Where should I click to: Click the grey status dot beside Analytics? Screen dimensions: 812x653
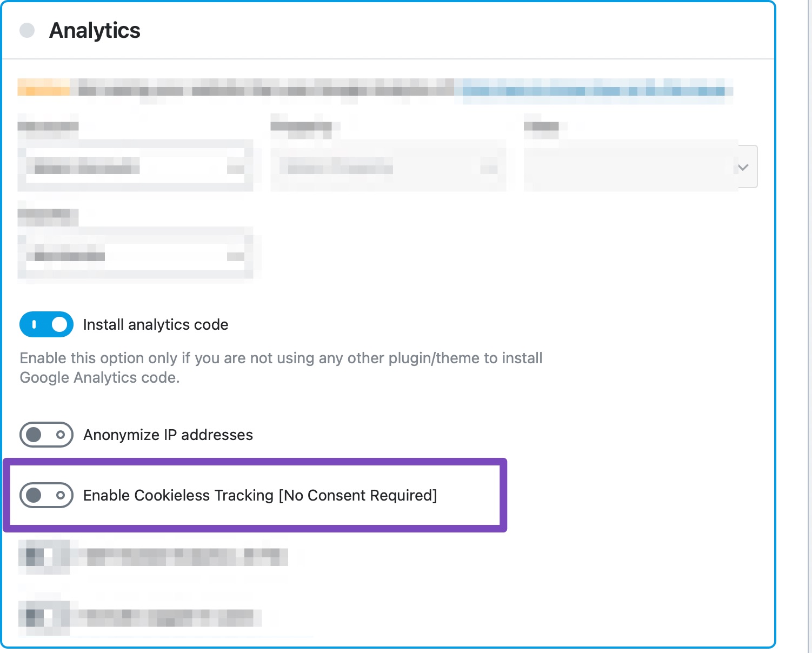click(27, 30)
